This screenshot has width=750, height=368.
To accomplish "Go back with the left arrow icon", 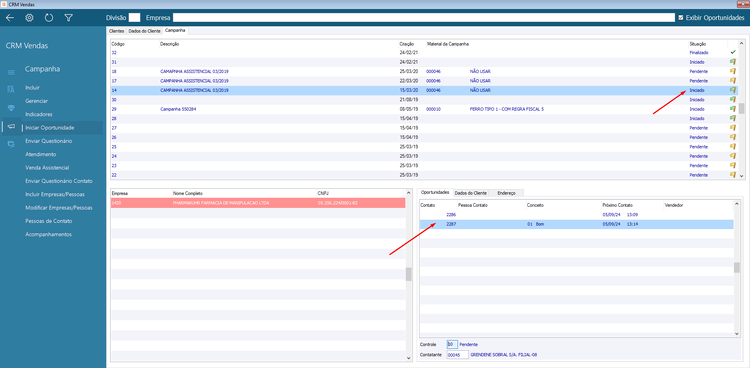I will (x=10, y=18).
